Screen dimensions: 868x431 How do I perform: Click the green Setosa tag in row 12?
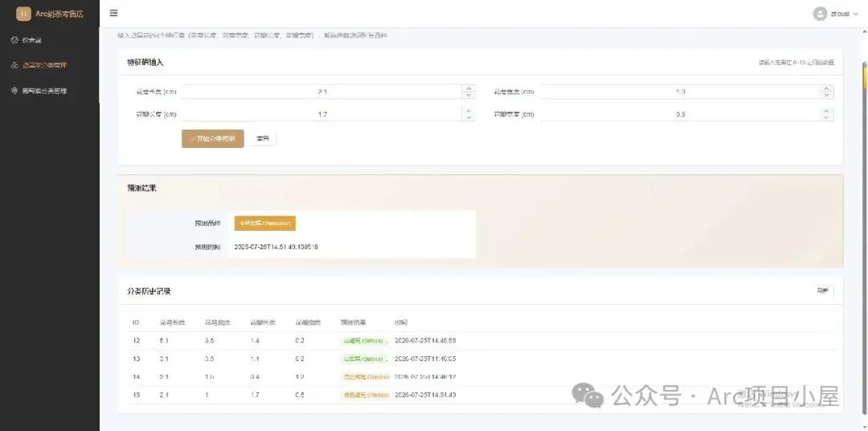coord(362,341)
